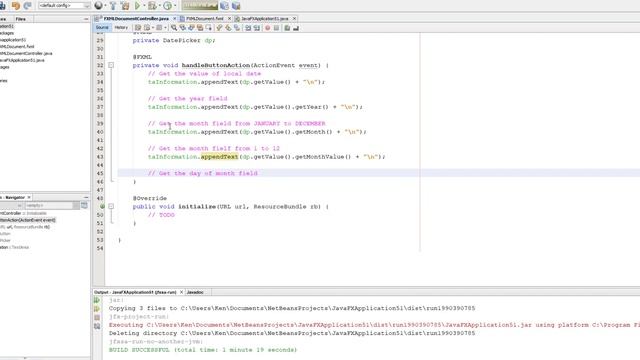The image size is (640, 360).
Task: Switch to the Output JavaFXApplication51 tab
Action: [135, 292]
